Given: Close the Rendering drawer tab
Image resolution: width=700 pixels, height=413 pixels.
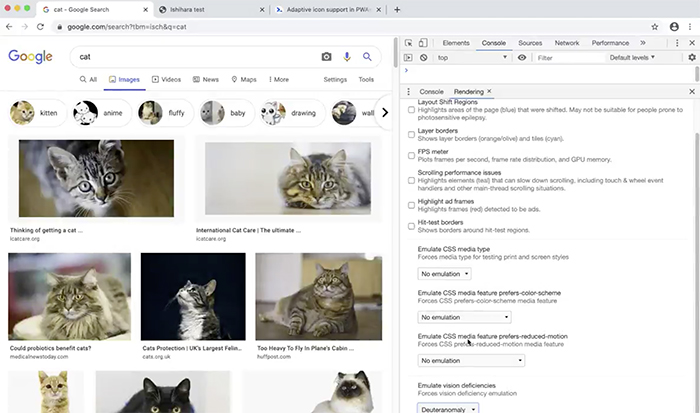Looking at the screenshot, I should (x=489, y=91).
